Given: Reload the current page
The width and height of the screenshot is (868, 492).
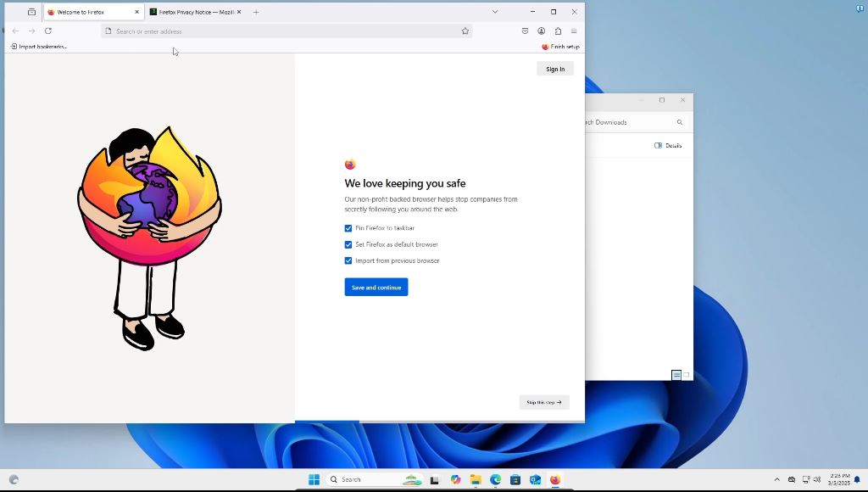Looking at the screenshot, I should 48,31.
